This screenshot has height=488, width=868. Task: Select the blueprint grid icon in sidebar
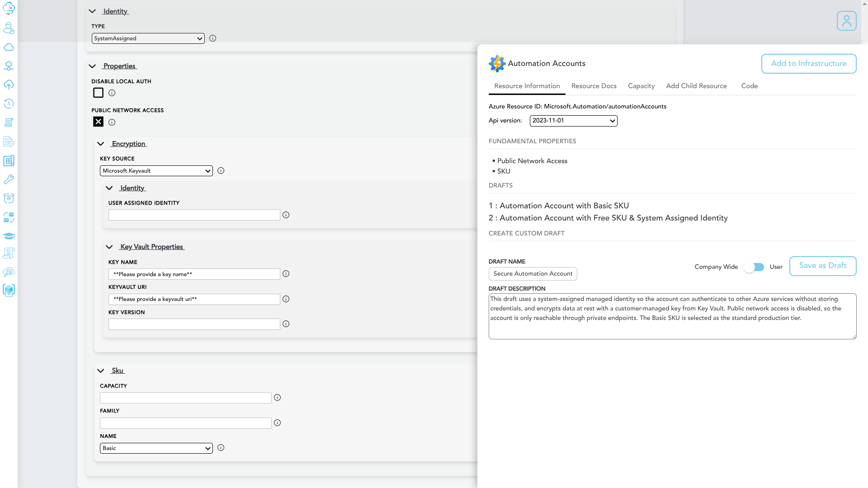9,160
